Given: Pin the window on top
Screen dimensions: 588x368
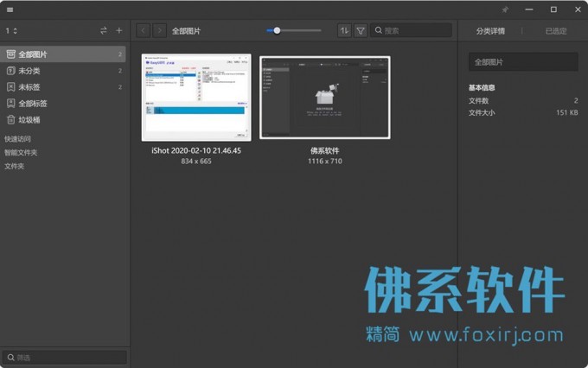Looking at the screenshot, I should 505,10.
